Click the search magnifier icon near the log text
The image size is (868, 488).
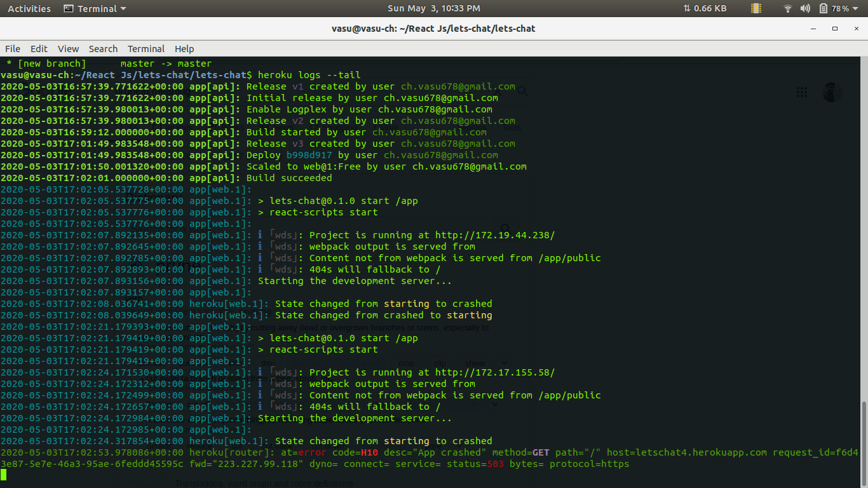[522, 91]
